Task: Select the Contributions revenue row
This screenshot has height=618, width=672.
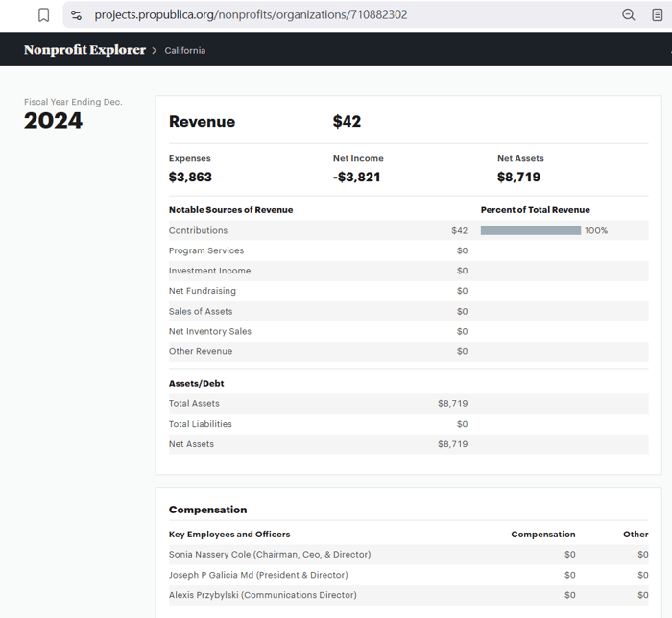Action: pyautogui.click(x=199, y=230)
